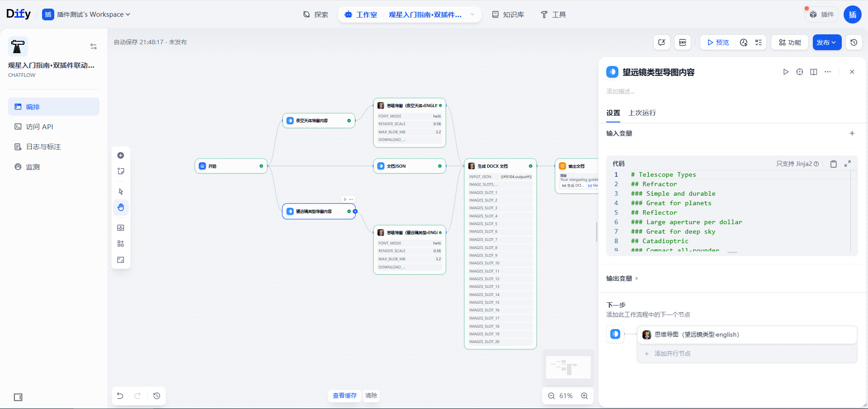
Task: Switch to the 上次运行 tab
Action: tap(642, 113)
